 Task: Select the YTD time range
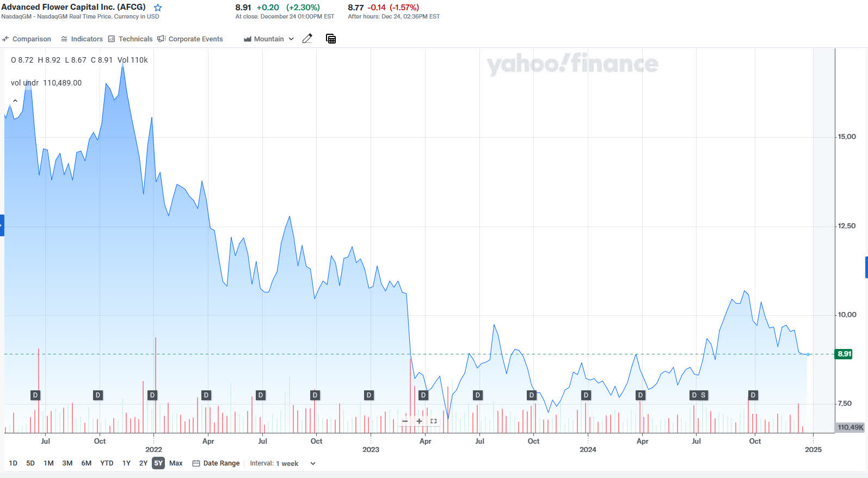click(x=107, y=463)
